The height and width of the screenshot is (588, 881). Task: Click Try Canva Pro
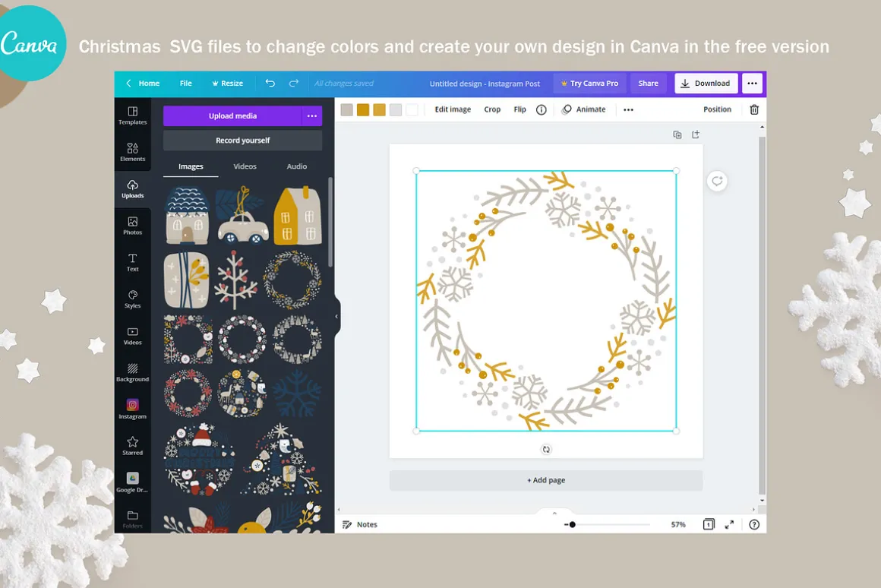(x=589, y=84)
